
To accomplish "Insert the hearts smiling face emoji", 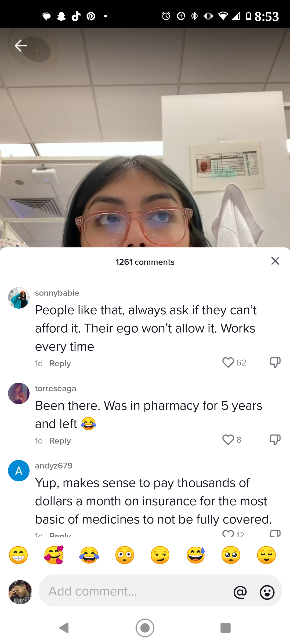I will [x=54, y=555].
